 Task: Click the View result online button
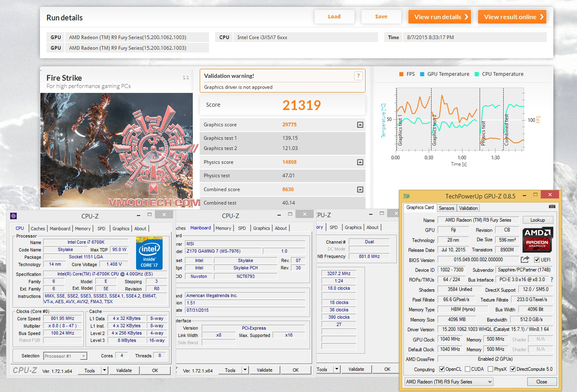(512, 17)
